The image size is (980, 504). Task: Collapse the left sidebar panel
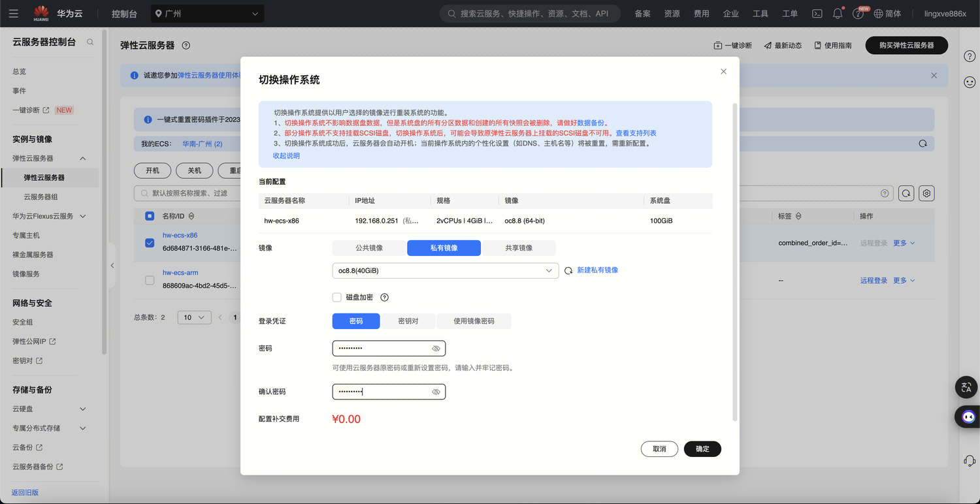[x=112, y=266]
